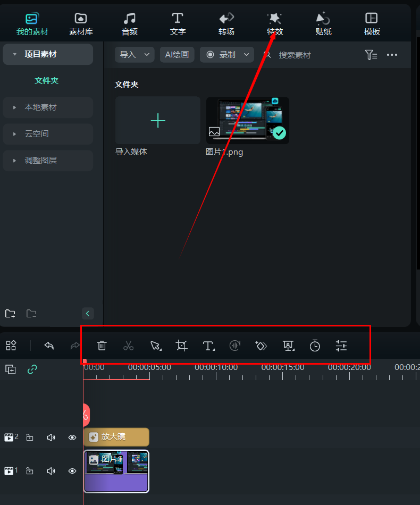Click the audio waveform tool icon
The height and width of the screenshot is (505, 420).
pyautogui.click(x=235, y=346)
